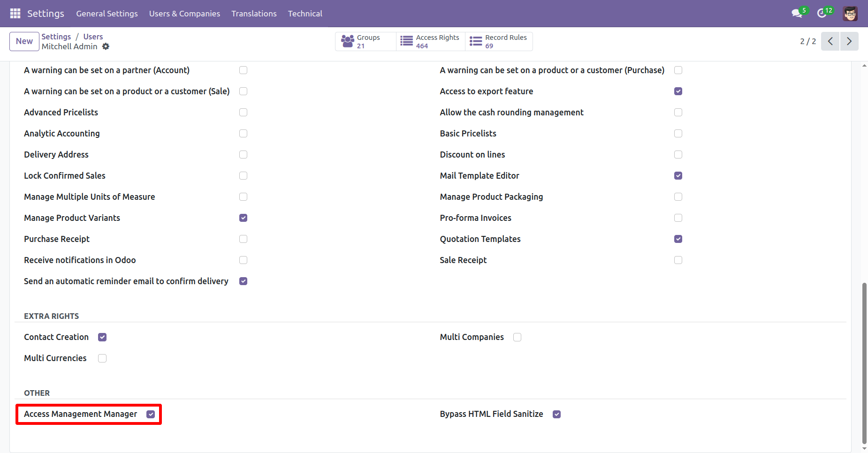868x453 pixels.
Task: Expand the General Settings menu
Action: click(x=107, y=14)
